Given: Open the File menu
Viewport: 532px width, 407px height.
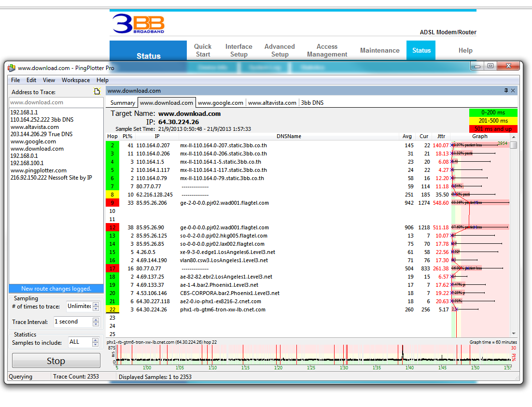Looking at the screenshot, I should (15, 80).
